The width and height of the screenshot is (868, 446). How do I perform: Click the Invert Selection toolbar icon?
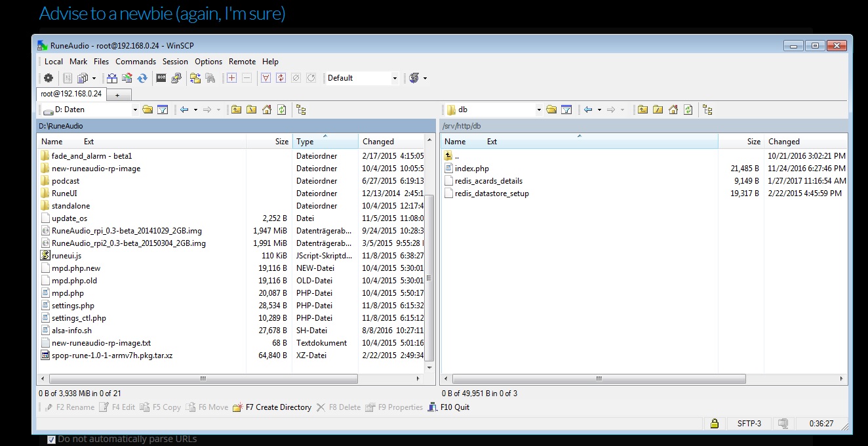tap(281, 78)
